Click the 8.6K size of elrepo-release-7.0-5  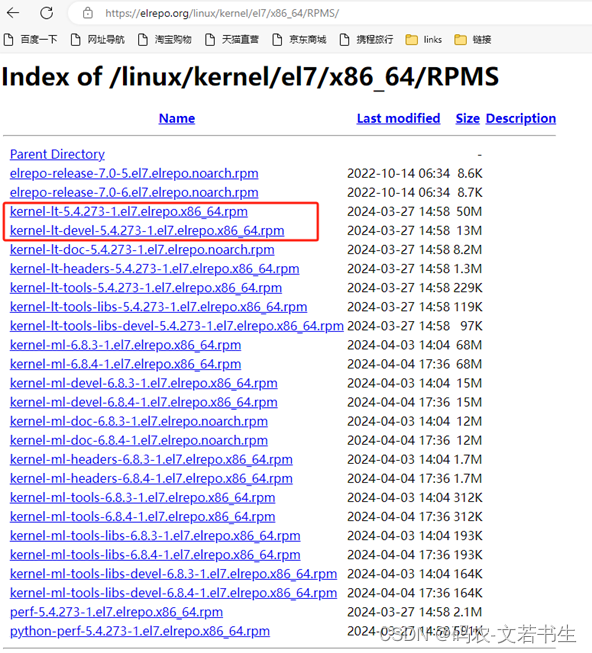point(470,173)
